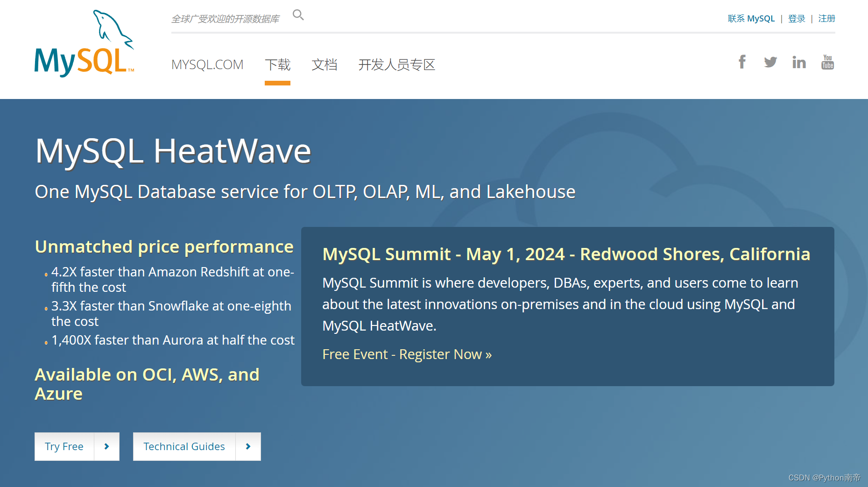Open the 开发人员专区 menu item
Viewport: 868px width, 487px height.
click(x=396, y=64)
